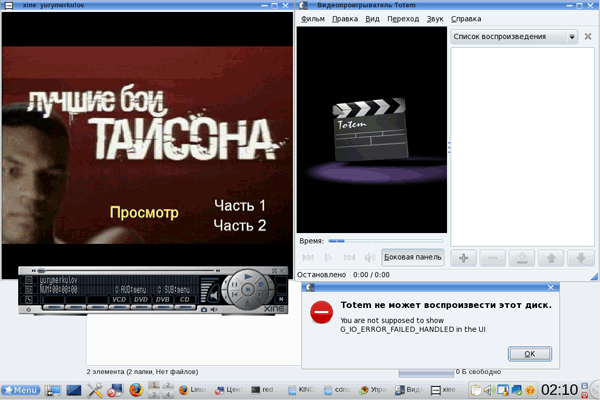Switch to virtual desktop 3

pyautogui.click(x=154, y=395)
